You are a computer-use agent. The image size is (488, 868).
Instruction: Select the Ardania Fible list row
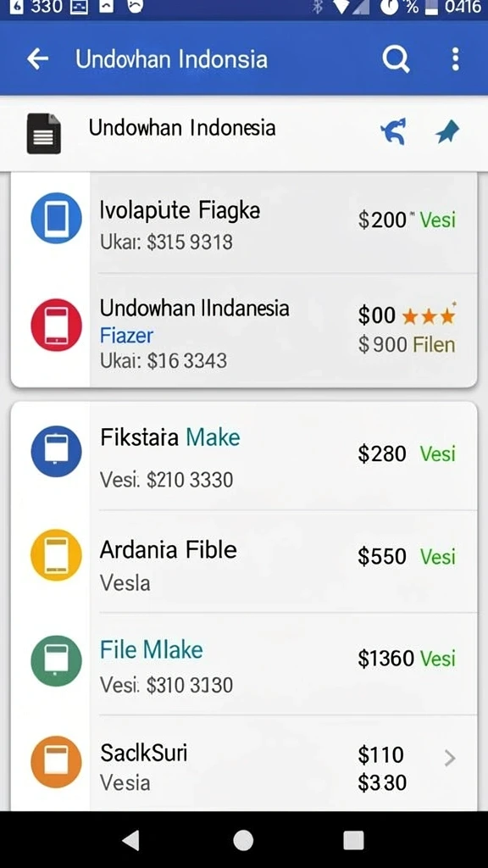pyautogui.click(x=243, y=561)
